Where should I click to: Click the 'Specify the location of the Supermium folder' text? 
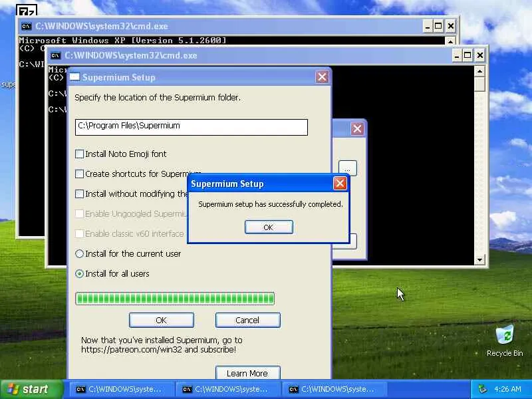click(158, 98)
